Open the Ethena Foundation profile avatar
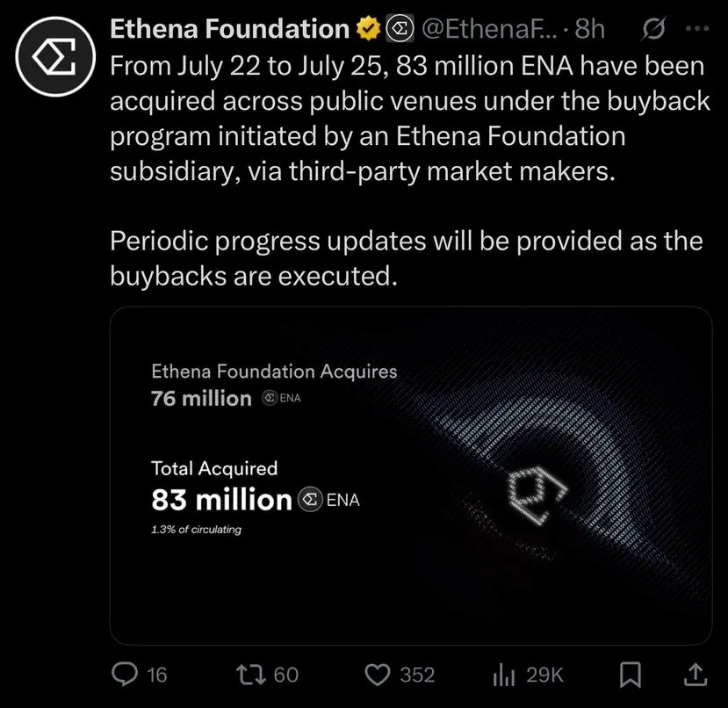This screenshot has width=728, height=708. point(55,57)
